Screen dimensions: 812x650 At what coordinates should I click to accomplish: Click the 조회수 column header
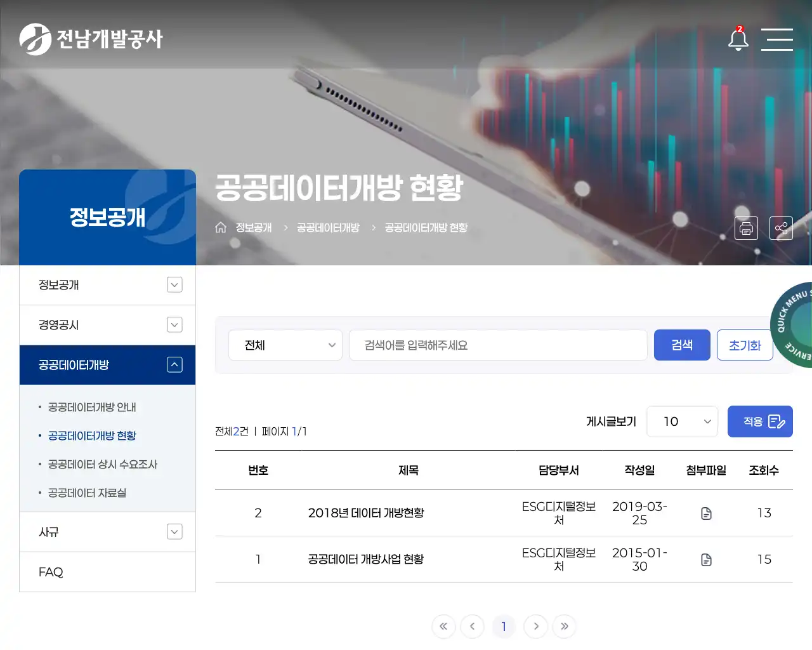tap(764, 470)
